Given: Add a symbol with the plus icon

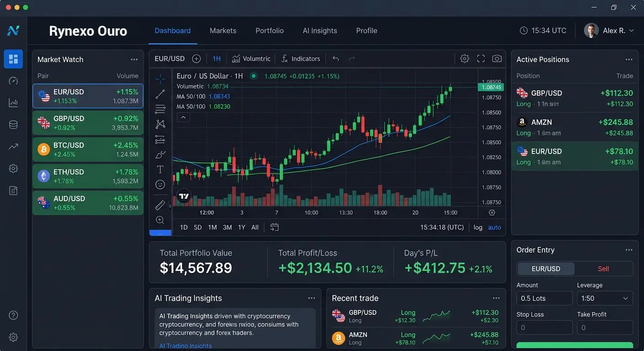Looking at the screenshot, I should coord(196,58).
